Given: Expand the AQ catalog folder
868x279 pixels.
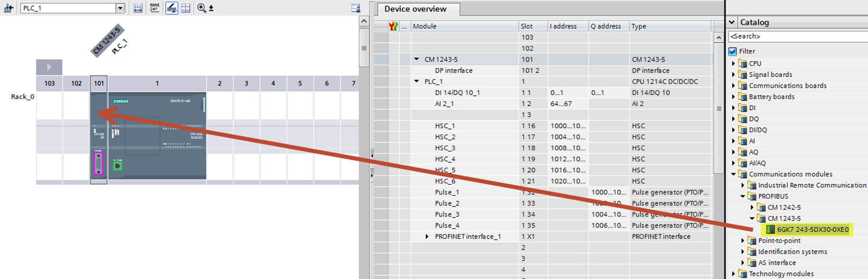Looking at the screenshot, I should (x=734, y=152).
